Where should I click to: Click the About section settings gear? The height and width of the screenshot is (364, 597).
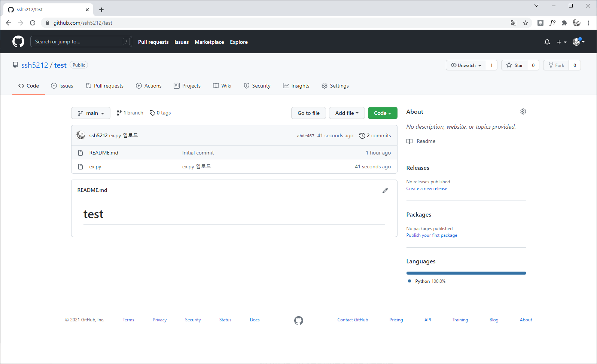click(523, 111)
